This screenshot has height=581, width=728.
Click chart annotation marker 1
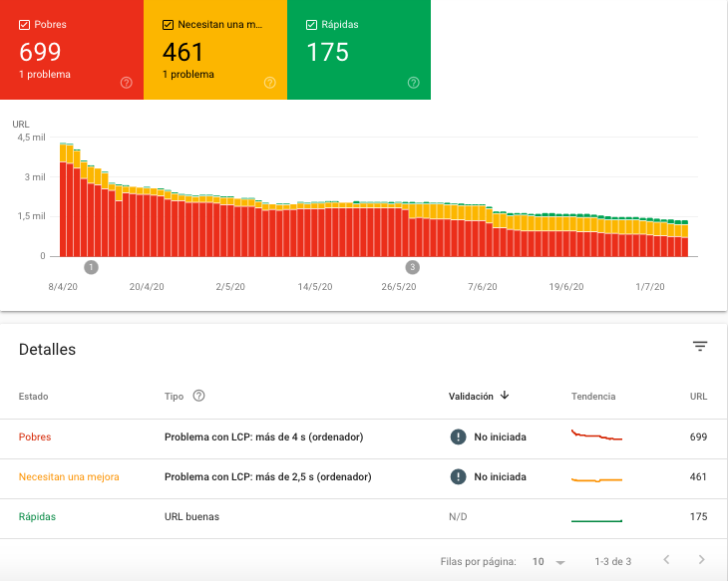[x=91, y=267]
